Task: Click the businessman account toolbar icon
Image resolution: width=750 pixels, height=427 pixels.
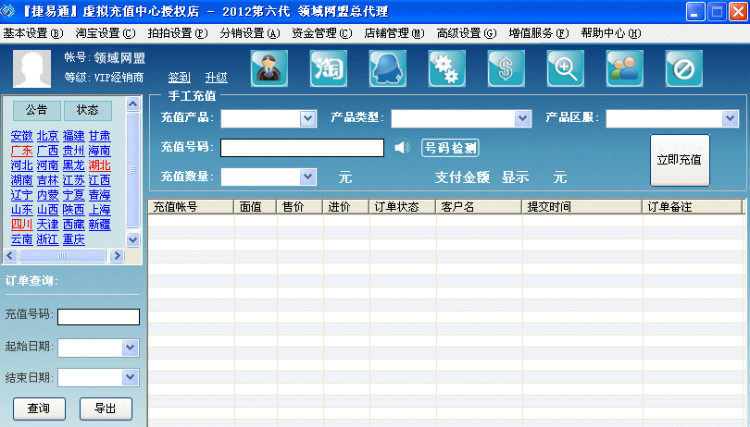Action: point(269,68)
